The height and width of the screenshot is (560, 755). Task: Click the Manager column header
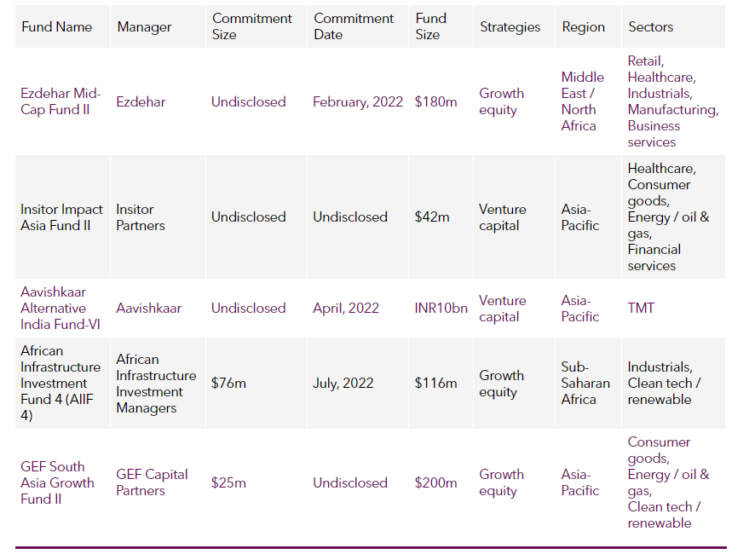click(145, 26)
